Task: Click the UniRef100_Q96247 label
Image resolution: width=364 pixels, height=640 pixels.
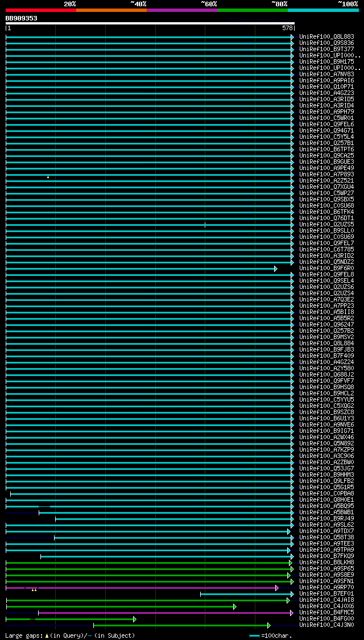Action: click(326, 324)
